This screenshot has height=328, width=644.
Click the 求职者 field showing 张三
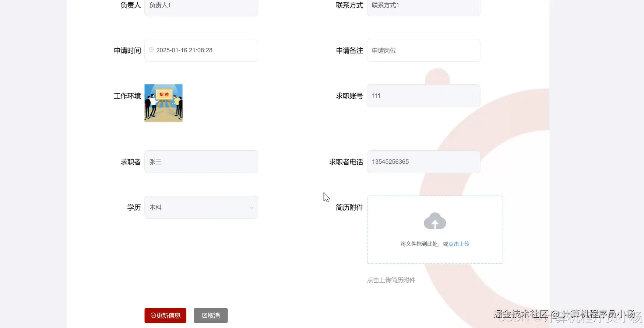point(201,162)
